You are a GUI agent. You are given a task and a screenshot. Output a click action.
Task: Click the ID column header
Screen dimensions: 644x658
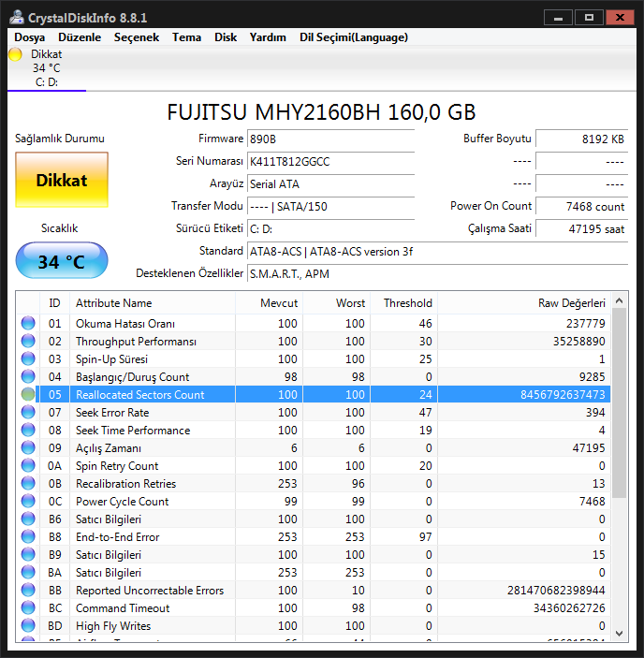(x=54, y=303)
